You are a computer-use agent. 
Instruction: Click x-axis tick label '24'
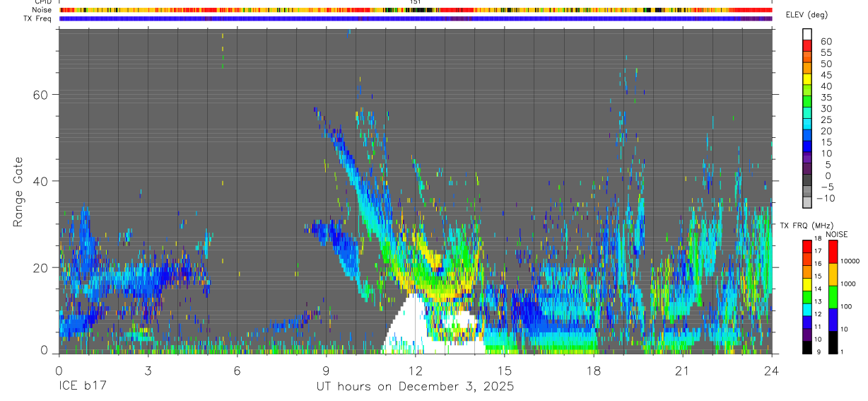point(771,370)
